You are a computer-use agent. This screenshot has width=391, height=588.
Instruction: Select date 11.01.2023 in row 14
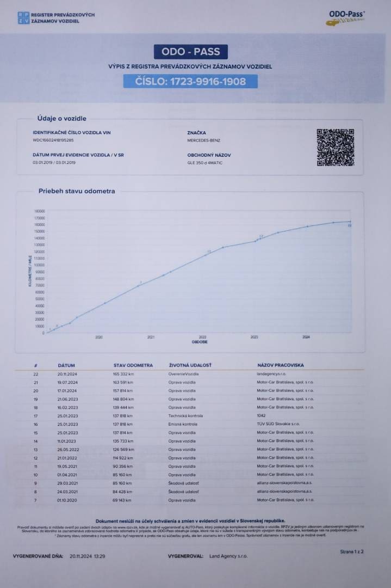click(x=67, y=442)
